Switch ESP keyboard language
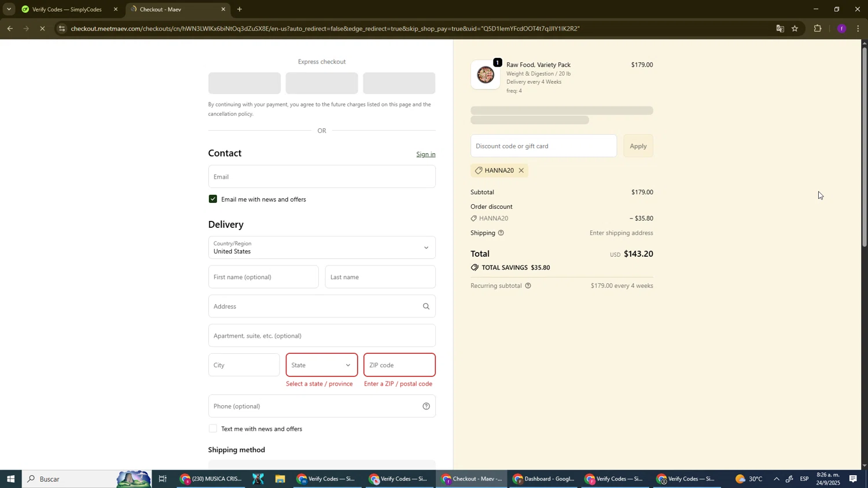The width and height of the screenshot is (868, 488). [x=804, y=479]
